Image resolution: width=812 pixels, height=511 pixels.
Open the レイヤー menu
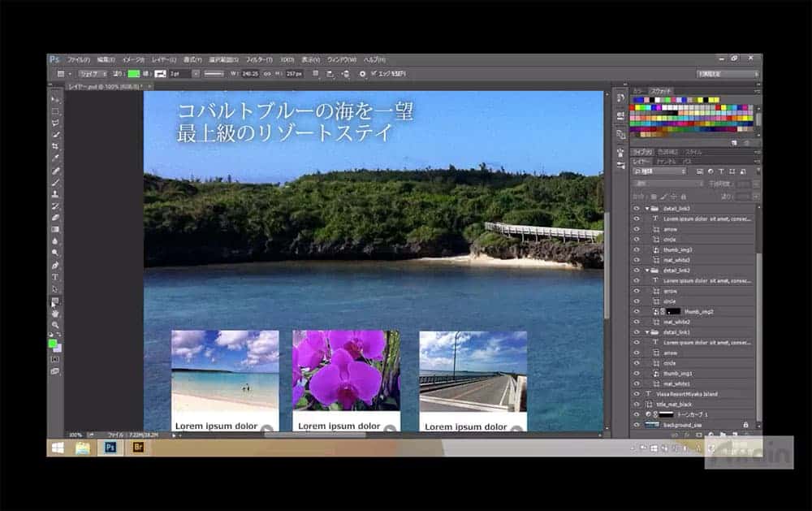point(164,59)
